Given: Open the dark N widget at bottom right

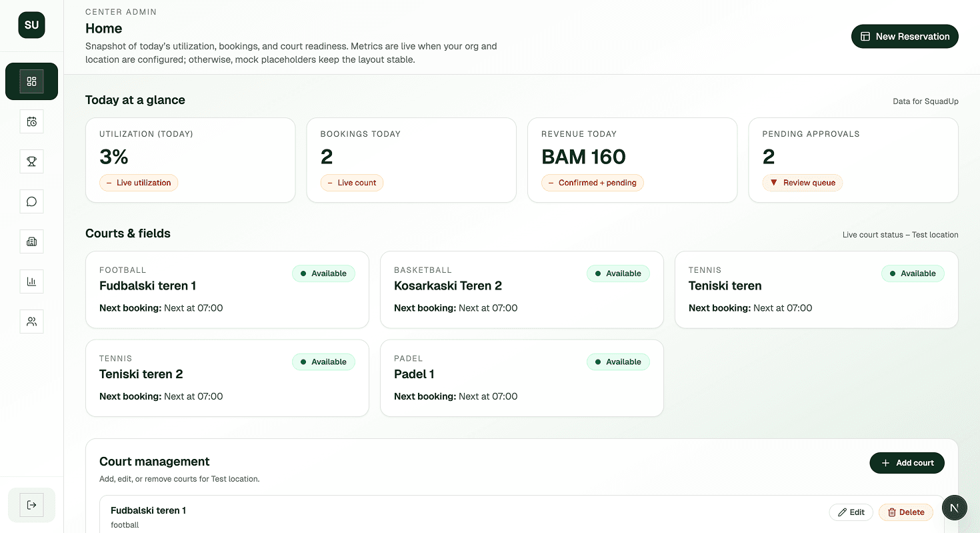Looking at the screenshot, I should [x=955, y=508].
